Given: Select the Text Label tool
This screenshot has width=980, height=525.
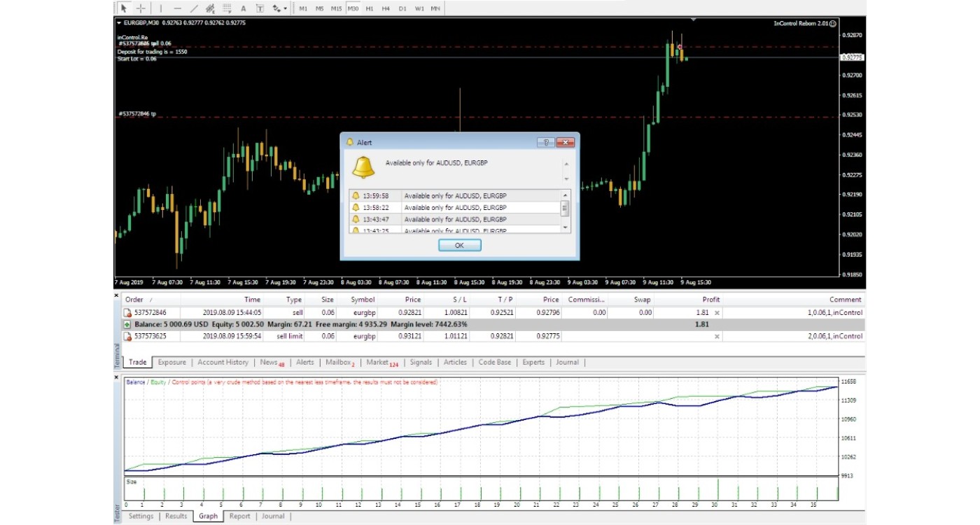Looking at the screenshot, I should 260,8.
